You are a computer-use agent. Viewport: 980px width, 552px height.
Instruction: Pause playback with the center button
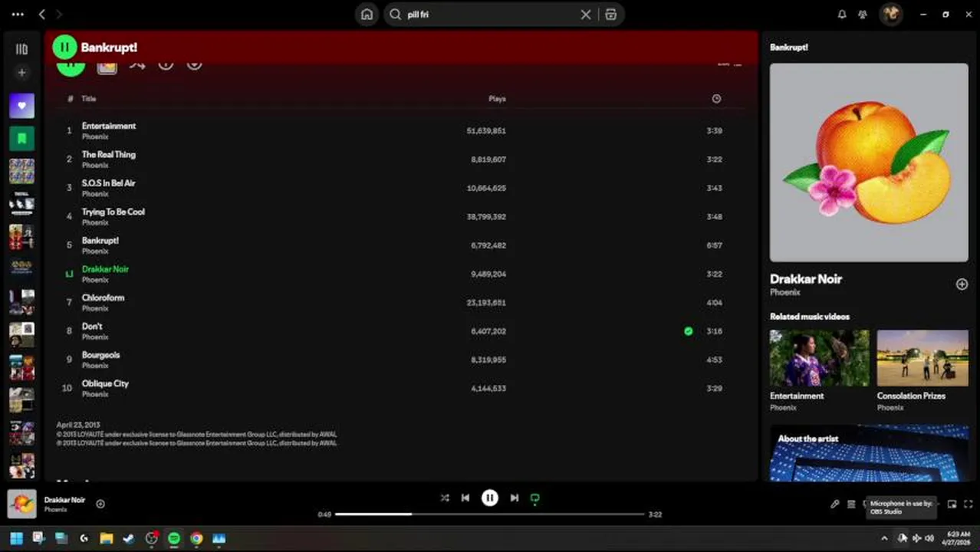tap(490, 498)
